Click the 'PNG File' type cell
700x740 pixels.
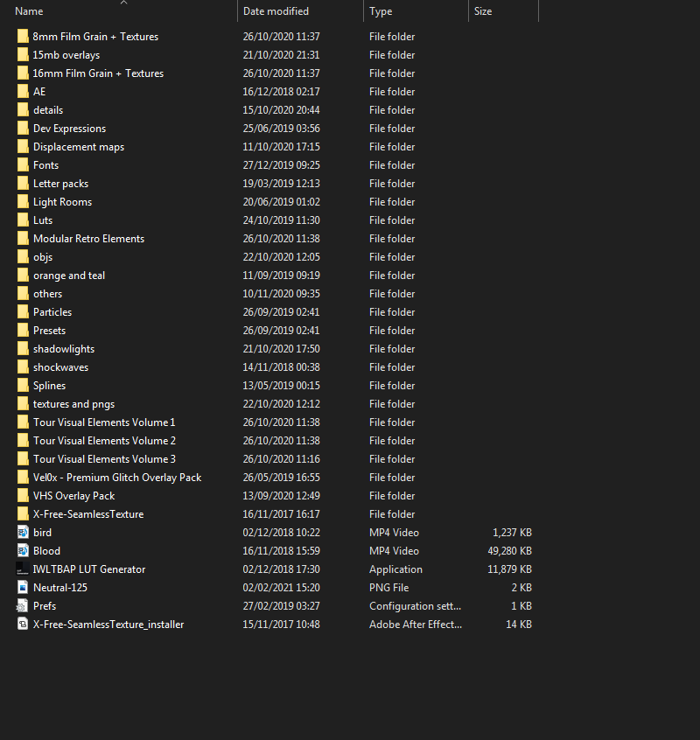pos(389,588)
